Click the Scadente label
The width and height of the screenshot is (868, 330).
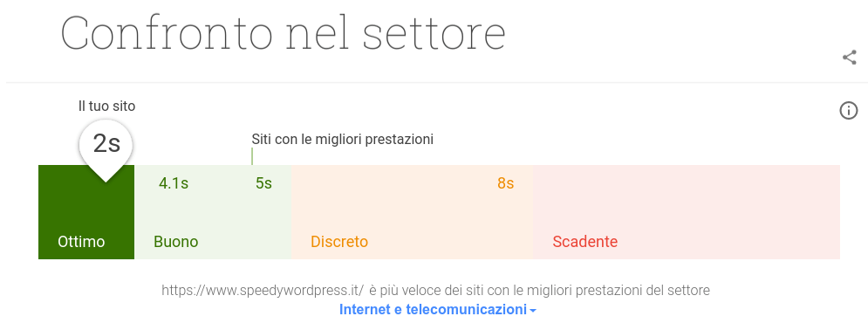coord(585,242)
